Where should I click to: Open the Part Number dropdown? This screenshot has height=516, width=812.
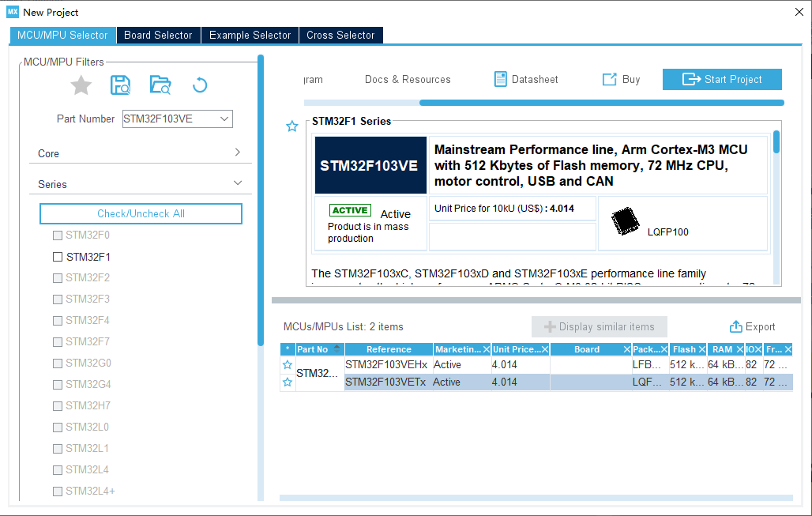tap(224, 119)
